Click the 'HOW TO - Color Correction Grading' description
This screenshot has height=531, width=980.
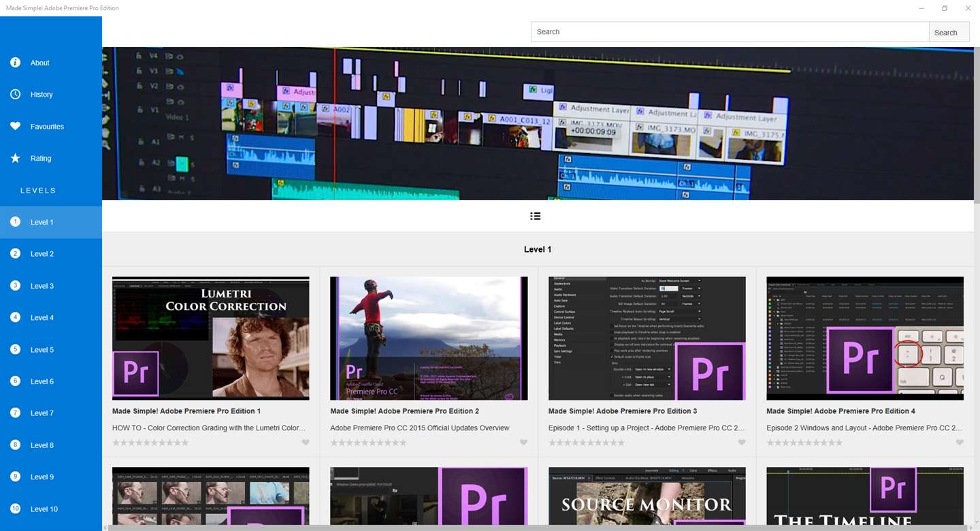(x=209, y=428)
